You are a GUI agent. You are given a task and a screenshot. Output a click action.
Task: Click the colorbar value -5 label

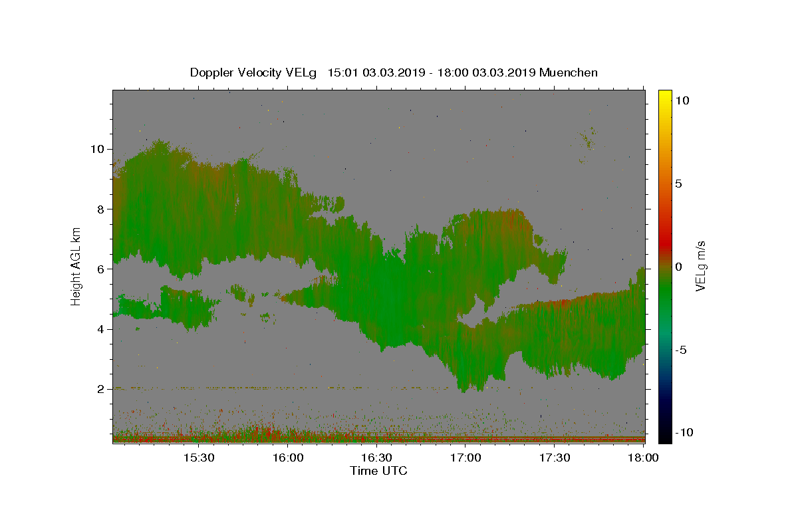[x=680, y=350]
